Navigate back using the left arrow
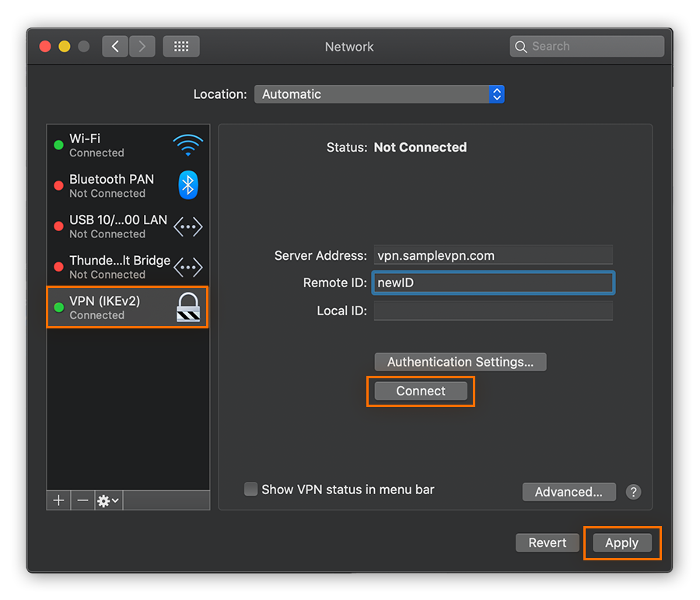Screen dimensions: 700x600 click(114, 46)
